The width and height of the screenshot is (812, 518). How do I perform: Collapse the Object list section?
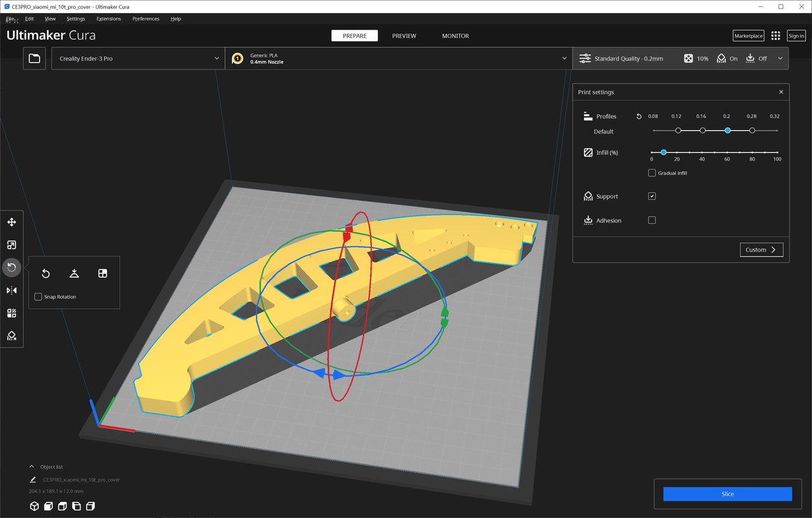pyautogui.click(x=32, y=467)
